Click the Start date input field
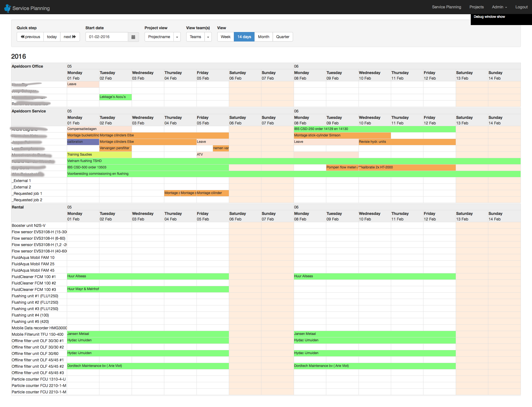The height and width of the screenshot is (407, 532). pyautogui.click(x=107, y=37)
